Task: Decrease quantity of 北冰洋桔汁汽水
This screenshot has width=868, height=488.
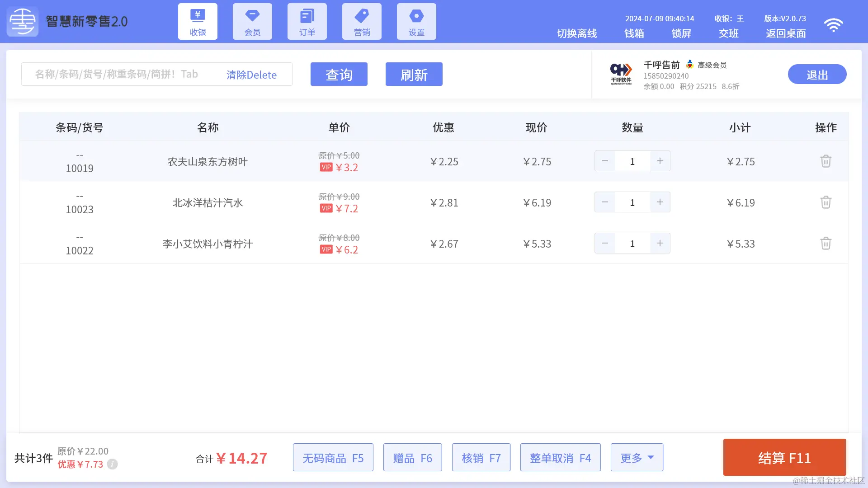Action: (x=604, y=202)
